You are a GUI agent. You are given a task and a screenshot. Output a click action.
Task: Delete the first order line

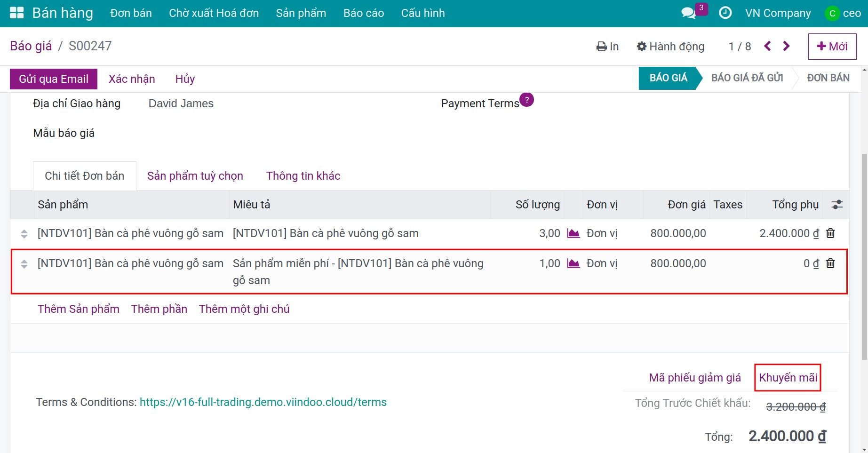click(830, 233)
